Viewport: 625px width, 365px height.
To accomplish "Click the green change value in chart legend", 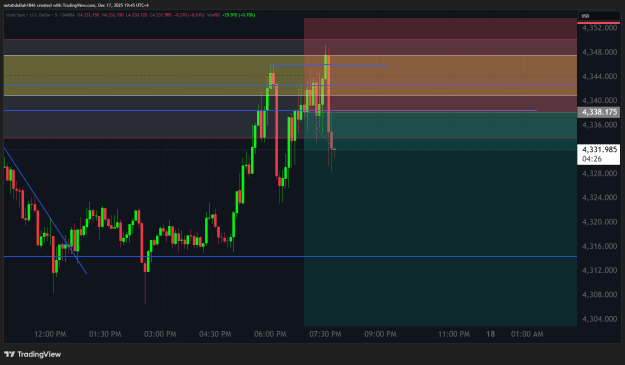I will tap(238, 15).
